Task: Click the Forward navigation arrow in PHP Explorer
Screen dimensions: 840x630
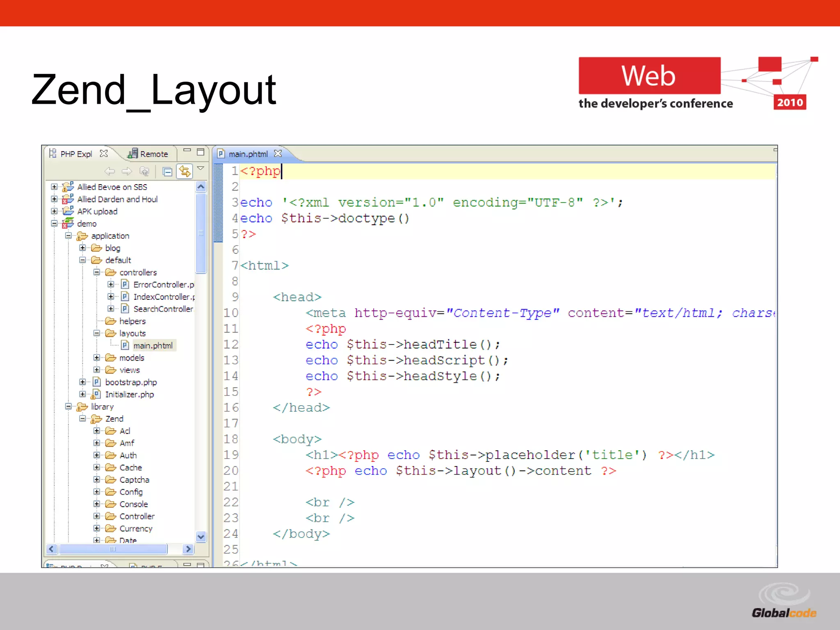Action: click(x=127, y=171)
